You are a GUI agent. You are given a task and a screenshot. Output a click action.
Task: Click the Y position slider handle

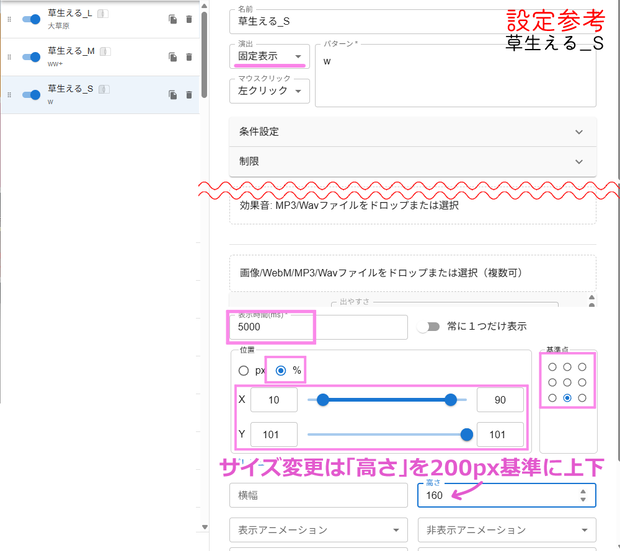(x=467, y=434)
